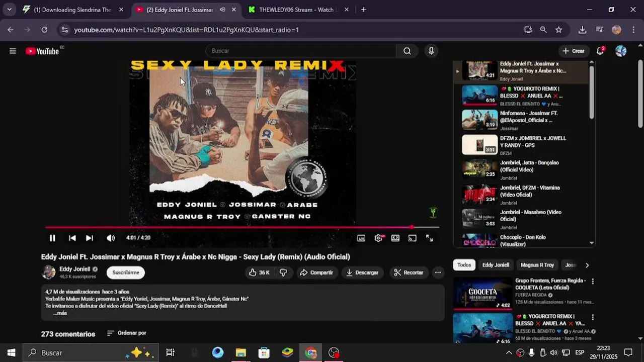Open taskbar volume control
Image resolution: width=644 pixels, height=362 pixels.
click(553, 352)
